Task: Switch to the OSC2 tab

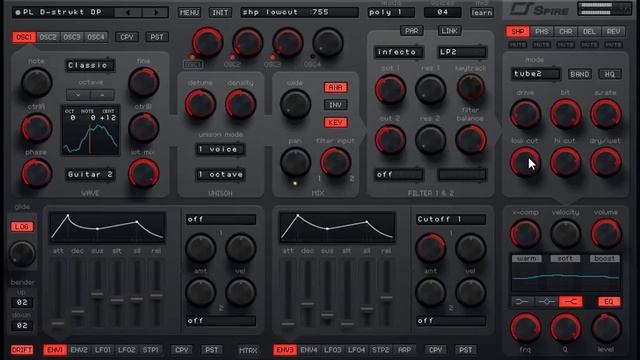Action: tap(48, 37)
